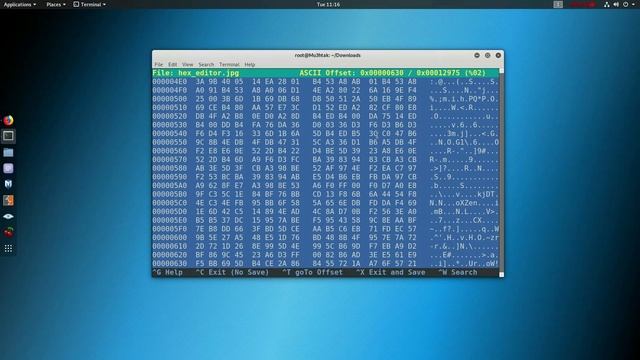The image size is (640, 360).
Task: Click the volume speaker icon
Action: (616, 4)
